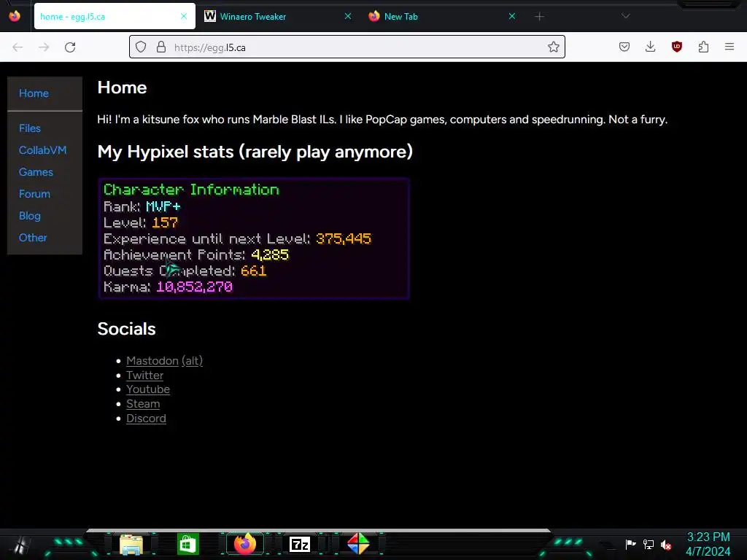The height and width of the screenshot is (560, 747).
Task: Expand the list all tabs chevron
Action: pos(625,16)
